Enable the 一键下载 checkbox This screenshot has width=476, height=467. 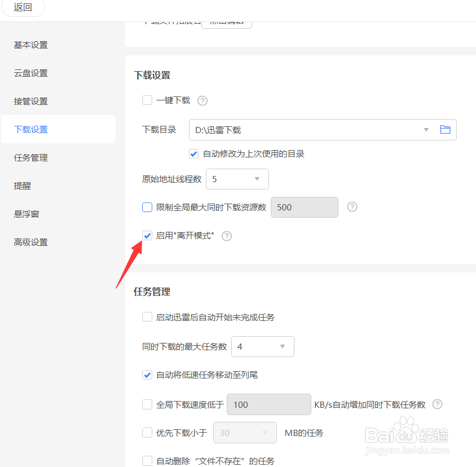147,100
